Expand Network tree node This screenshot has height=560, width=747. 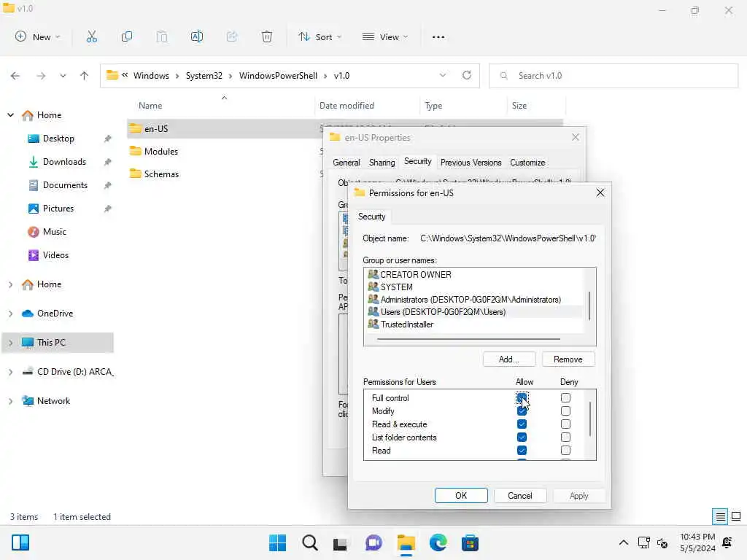(10, 401)
